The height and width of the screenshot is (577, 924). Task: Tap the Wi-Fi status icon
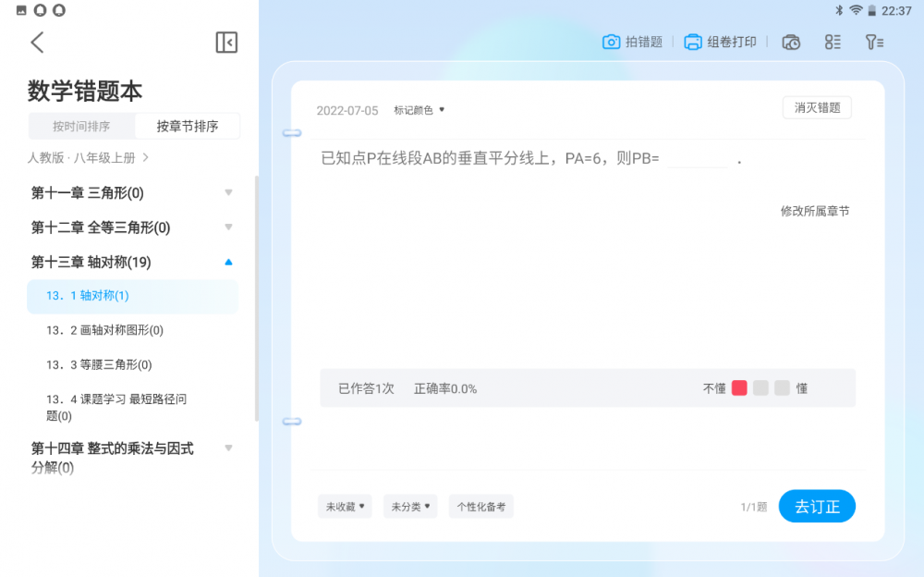[x=856, y=10]
